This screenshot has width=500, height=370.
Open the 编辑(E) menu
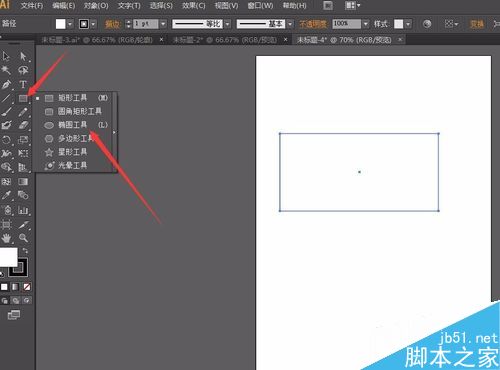coord(64,6)
